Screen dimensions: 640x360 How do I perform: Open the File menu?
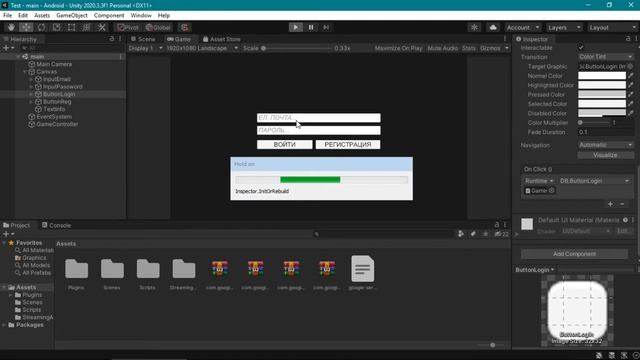(7, 16)
